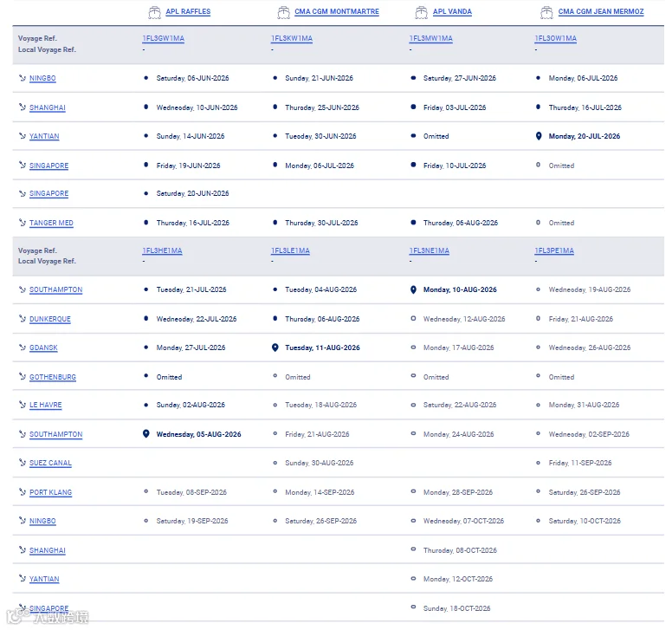Open the CMA CGM JEAN MERMOZ vessel link
Screen dimensions: 672x630
click(x=601, y=11)
